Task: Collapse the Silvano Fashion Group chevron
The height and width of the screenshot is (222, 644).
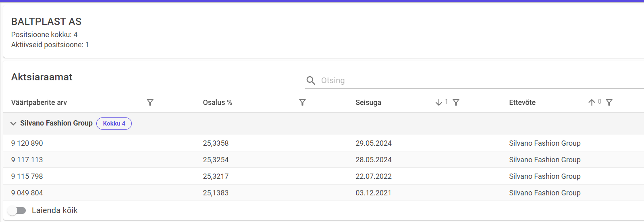Action: 13,124
